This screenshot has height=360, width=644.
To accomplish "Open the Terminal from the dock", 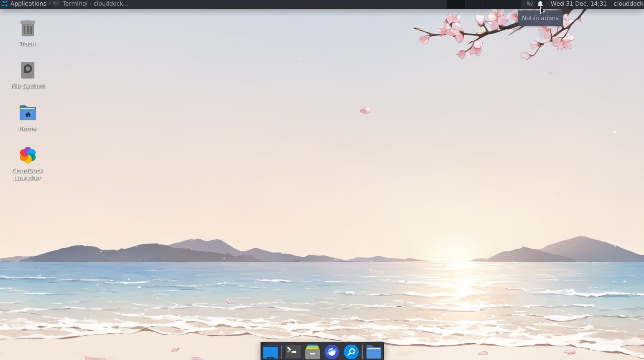I will pos(292,352).
